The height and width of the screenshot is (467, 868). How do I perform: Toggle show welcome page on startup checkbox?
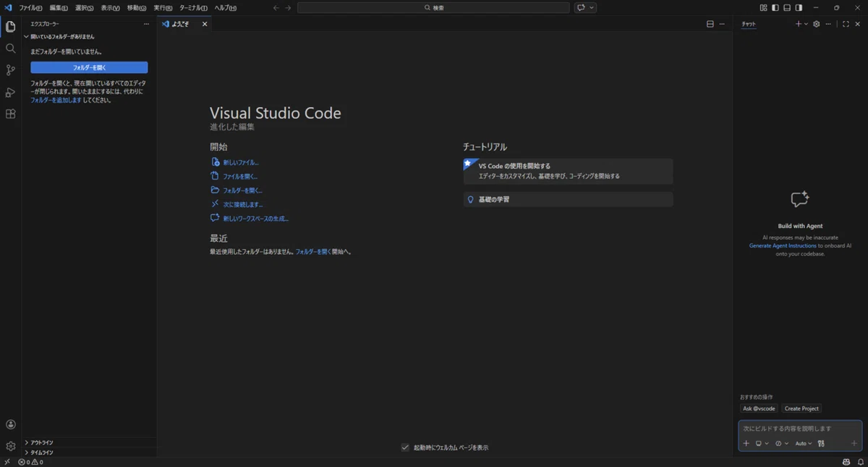(405, 447)
